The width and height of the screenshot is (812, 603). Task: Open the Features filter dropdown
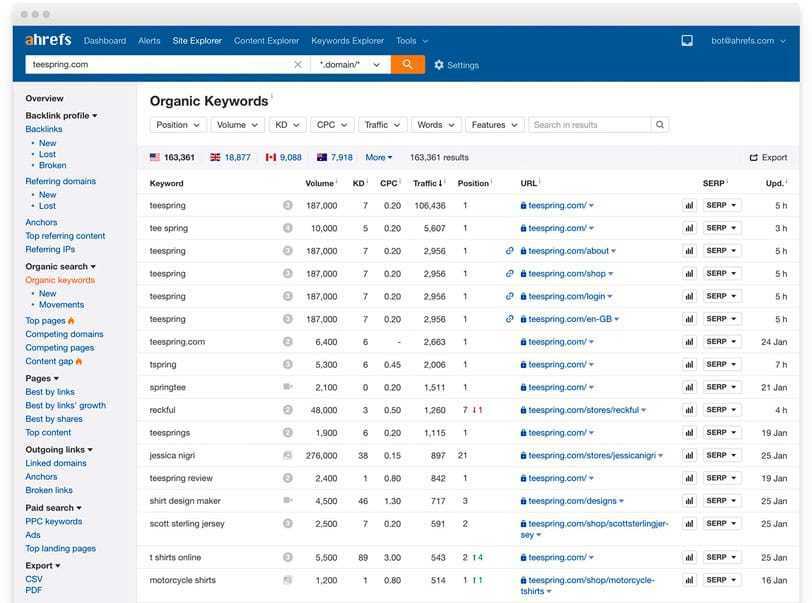tap(495, 125)
